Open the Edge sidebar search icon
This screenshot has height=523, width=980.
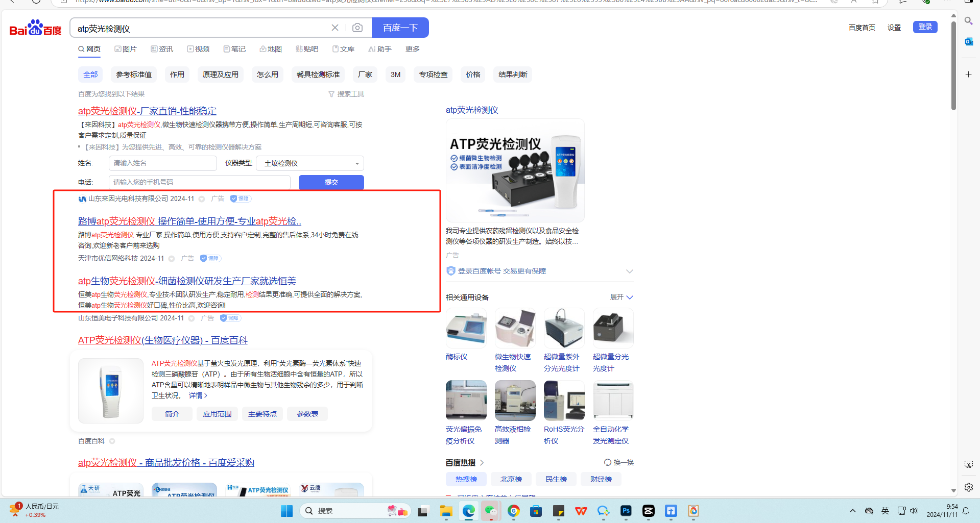coord(968,21)
